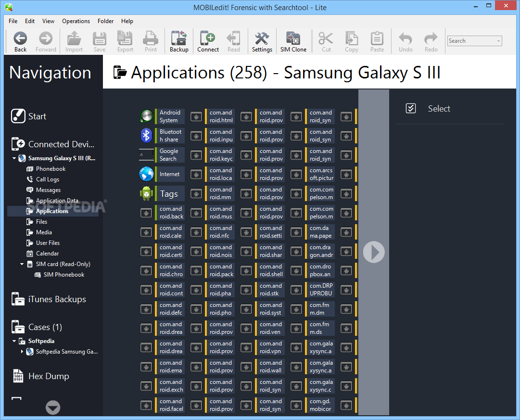Select the com.android.facelock app entry
The height and width of the screenshot is (420, 520).
pyautogui.click(x=162, y=405)
